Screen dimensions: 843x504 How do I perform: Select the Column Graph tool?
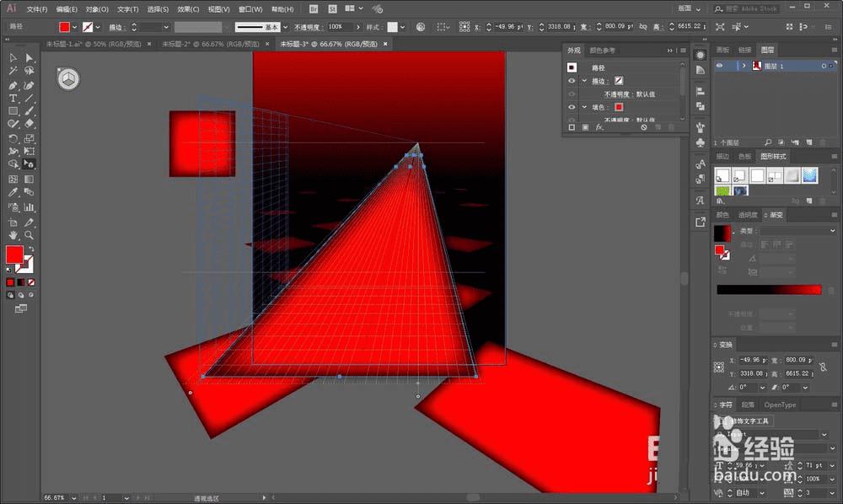29,207
